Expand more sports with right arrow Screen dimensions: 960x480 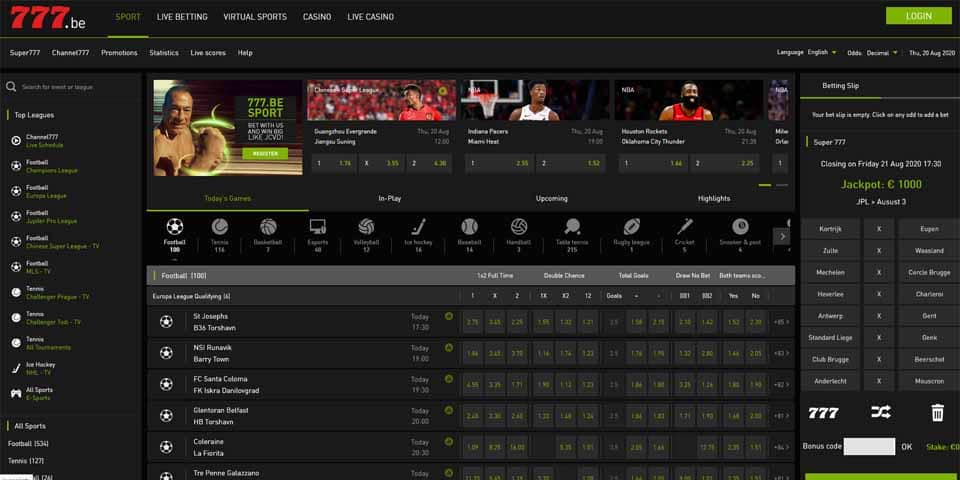click(782, 236)
